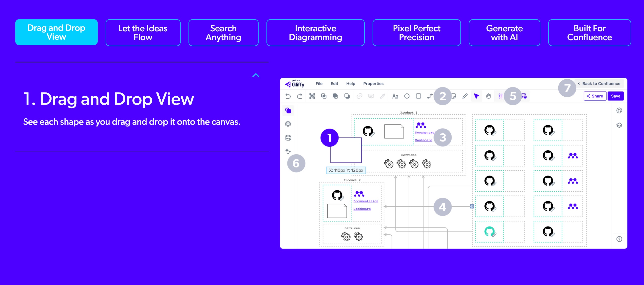Click the Dashboard link in Product 2
Screen dimensions: 644x285
coord(362,209)
